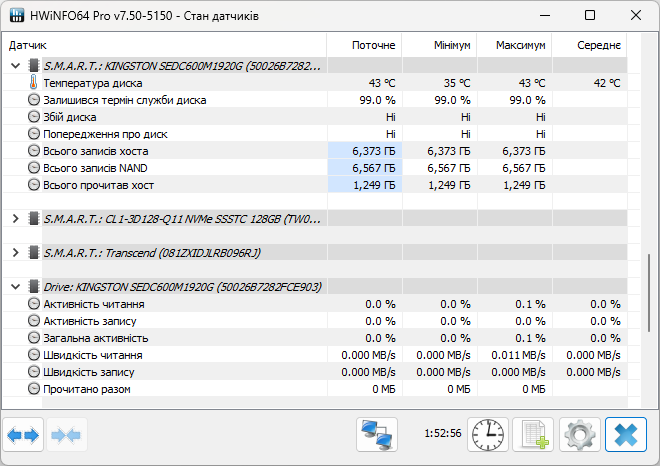Select the Температура диска row label
The height and width of the screenshot is (466, 660).
point(93,83)
